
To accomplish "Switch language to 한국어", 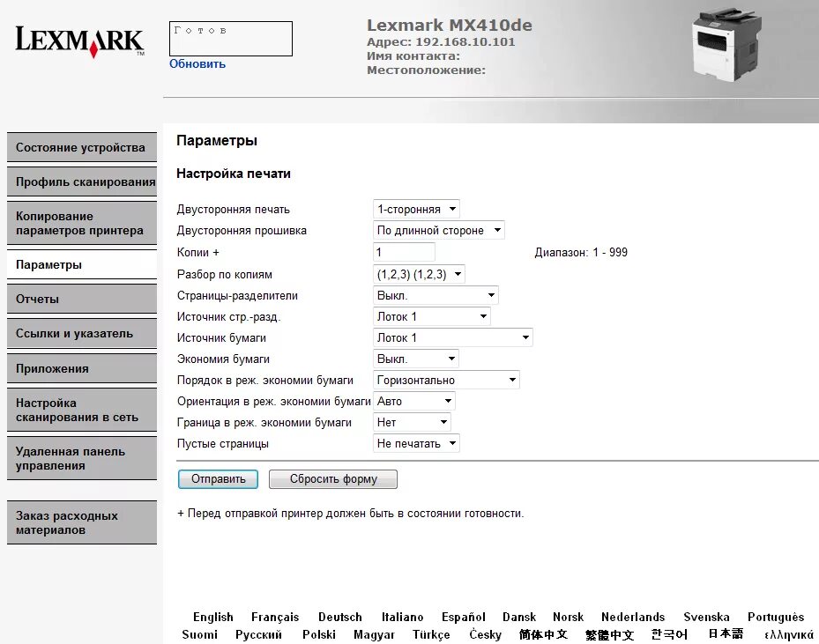I will (669, 634).
